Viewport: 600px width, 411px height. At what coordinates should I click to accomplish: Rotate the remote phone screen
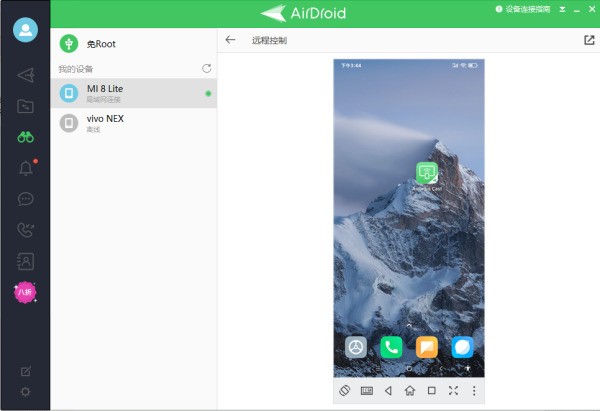[x=344, y=391]
